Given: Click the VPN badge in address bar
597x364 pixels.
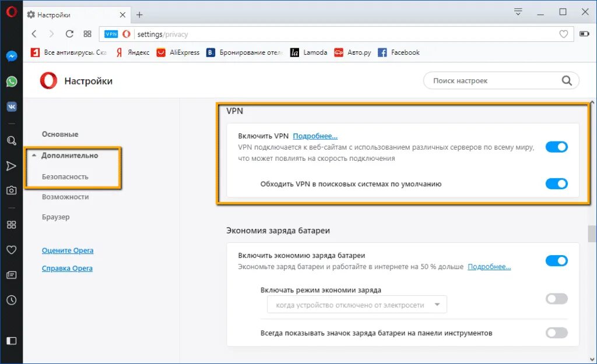Looking at the screenshot, I should [111, 34].
